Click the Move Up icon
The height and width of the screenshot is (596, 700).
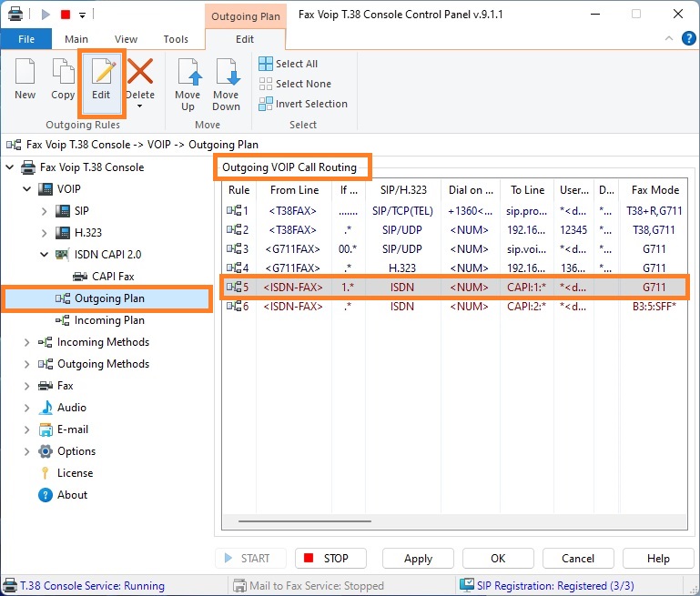pos(188,71)
